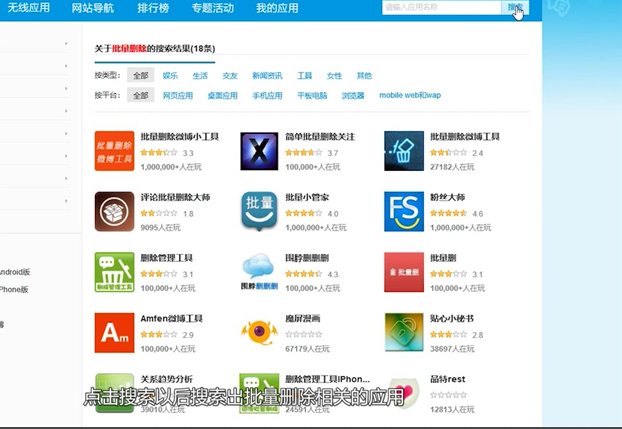Filter by 浏览器 platform
This screenshot has height=429, width=622.
pos(353,95)
